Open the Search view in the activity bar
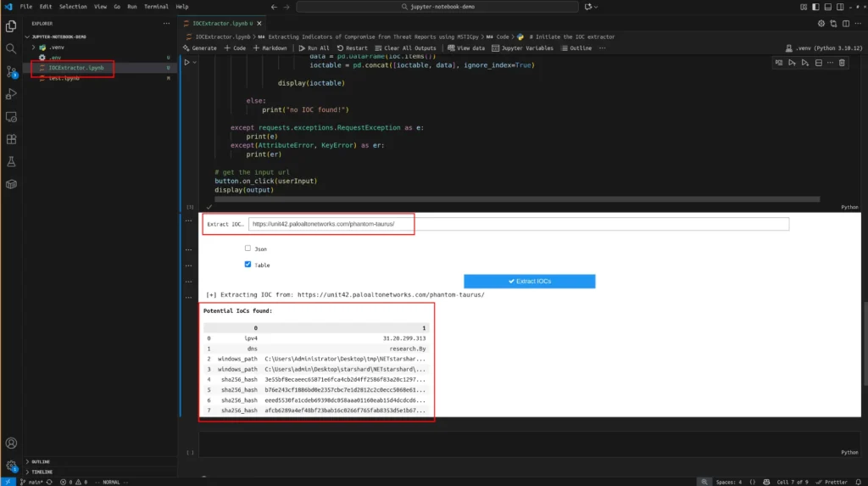Image resolution: width=868 pixels, height=486 pixels. 11,48
